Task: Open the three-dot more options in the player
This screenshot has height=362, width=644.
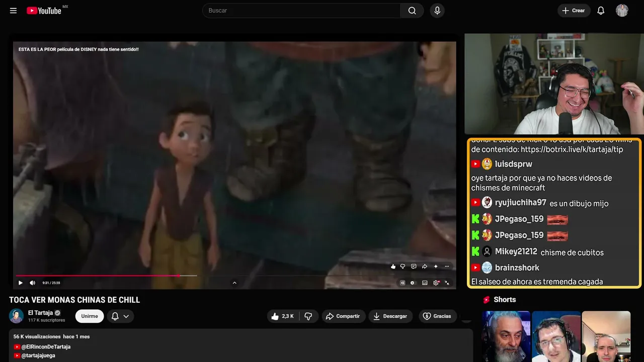Action: coord(447,266)
